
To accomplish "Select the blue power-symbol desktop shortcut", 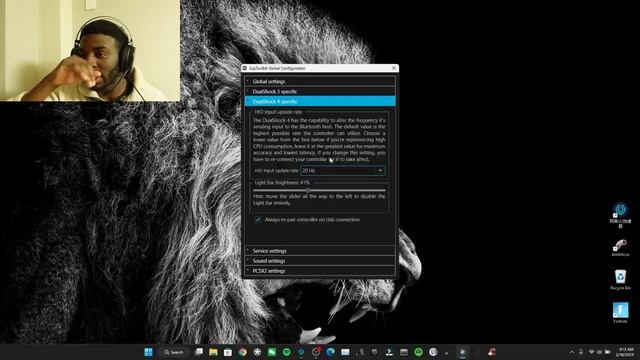I will pos(620,216).
